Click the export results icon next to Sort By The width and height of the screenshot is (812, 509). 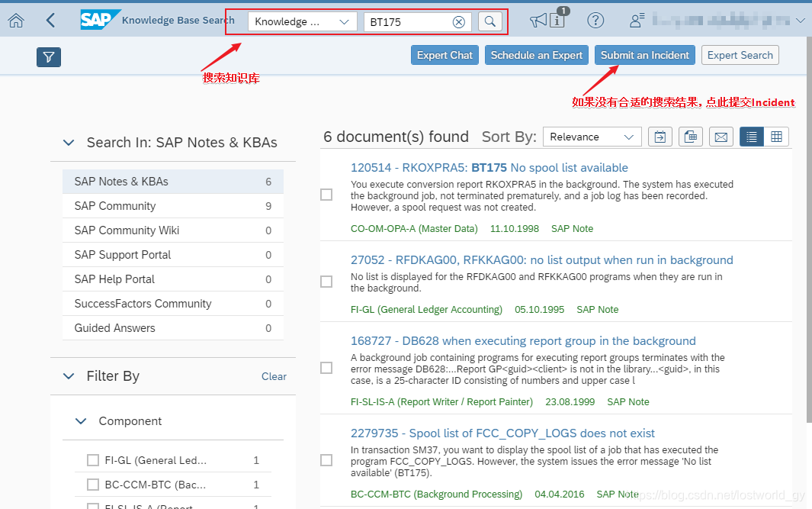point(660,137)
